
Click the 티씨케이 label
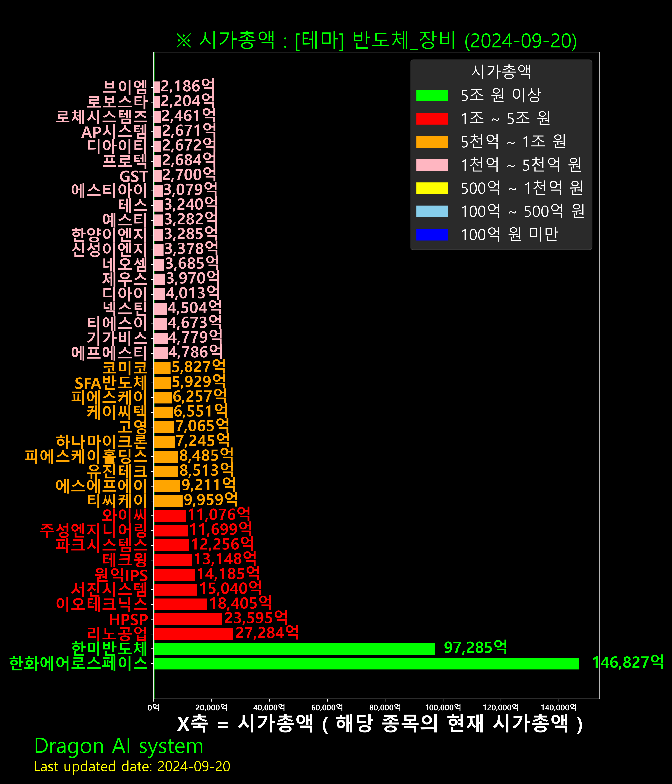117,501
